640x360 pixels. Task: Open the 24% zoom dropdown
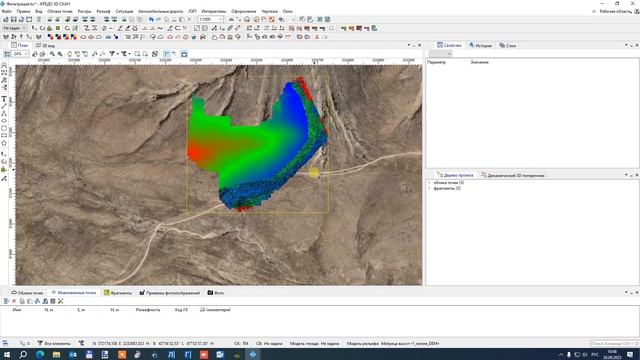[20, 54]
